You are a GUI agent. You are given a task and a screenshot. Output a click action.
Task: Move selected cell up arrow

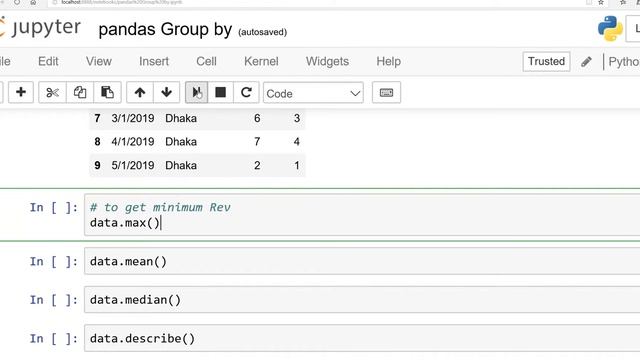pos(140,92)
